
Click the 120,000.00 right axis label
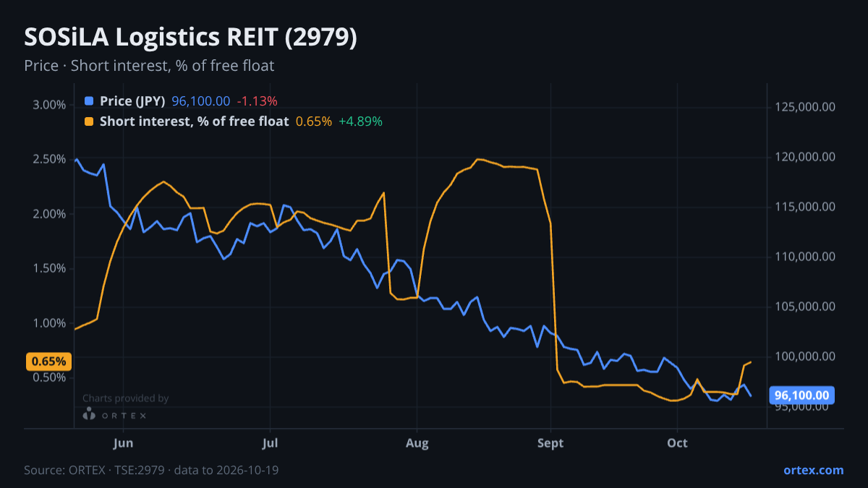804,157
